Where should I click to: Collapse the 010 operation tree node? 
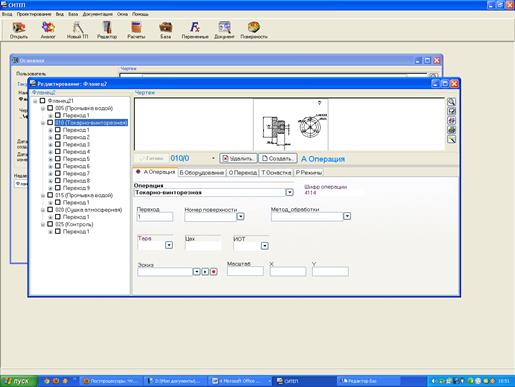click(43, 123)
